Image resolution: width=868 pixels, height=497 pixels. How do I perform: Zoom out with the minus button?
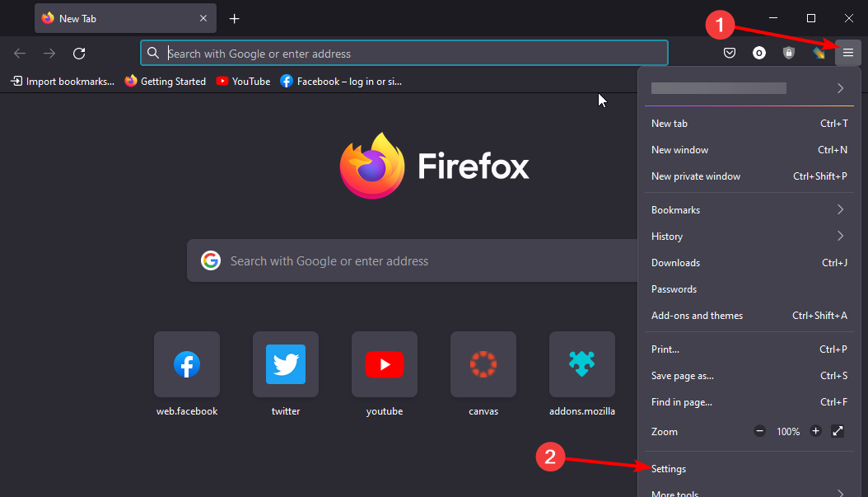point(759,431)
